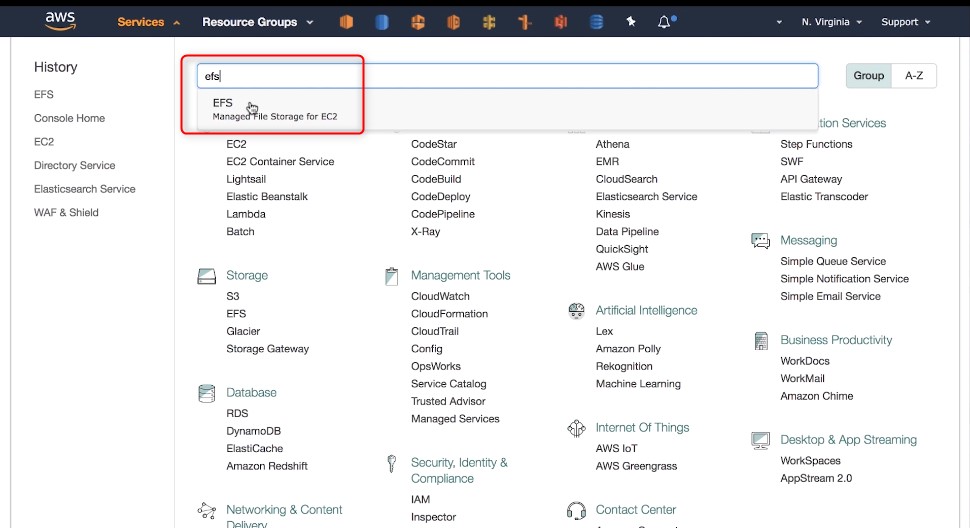Open API Gateway service
This screenshot has width=970, height=528.
pos(811,179)
